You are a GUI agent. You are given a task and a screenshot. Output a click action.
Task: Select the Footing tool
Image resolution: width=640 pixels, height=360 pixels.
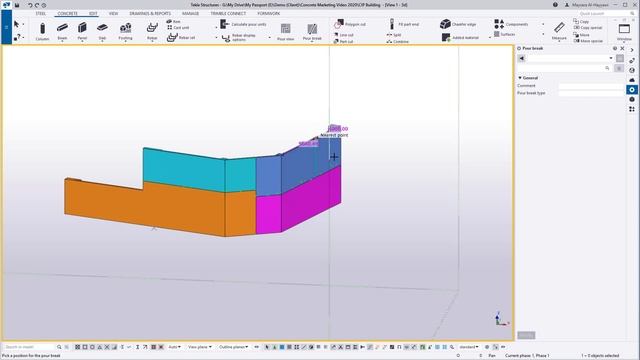click(125, 31)
